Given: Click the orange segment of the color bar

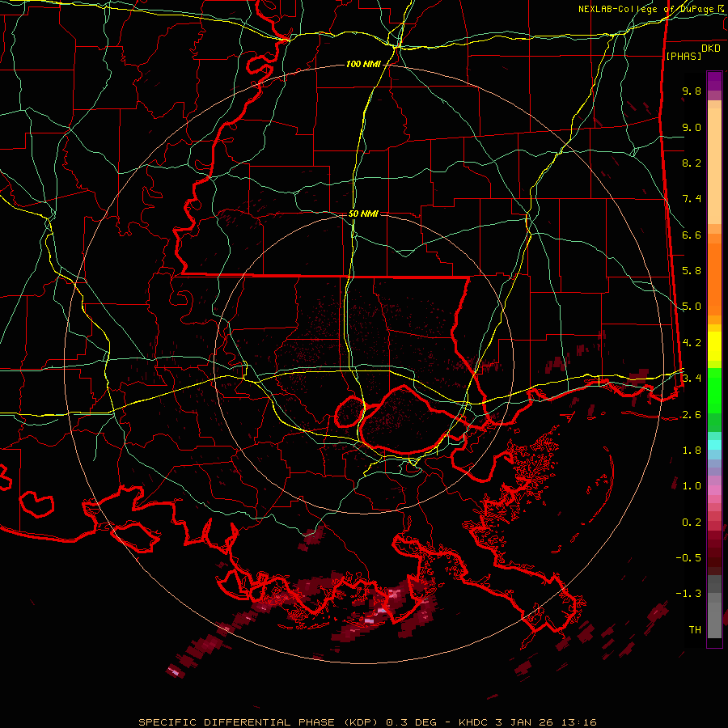Looking at the screenshot, I should point(714,278).
